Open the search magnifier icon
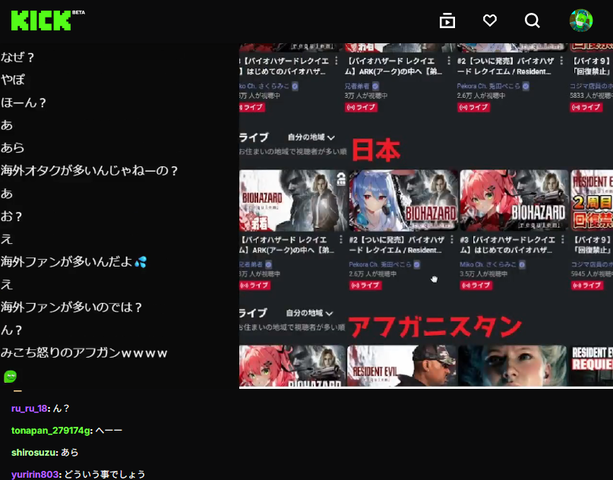This screenshot has width=613, height=480. coord(532,20)
